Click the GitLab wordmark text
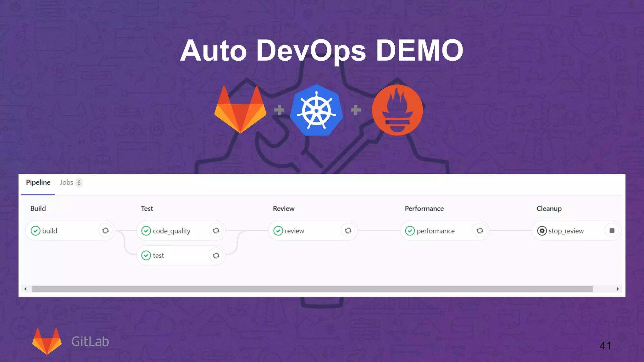This screenshot has height=362, width=644. tap(90, 342)
